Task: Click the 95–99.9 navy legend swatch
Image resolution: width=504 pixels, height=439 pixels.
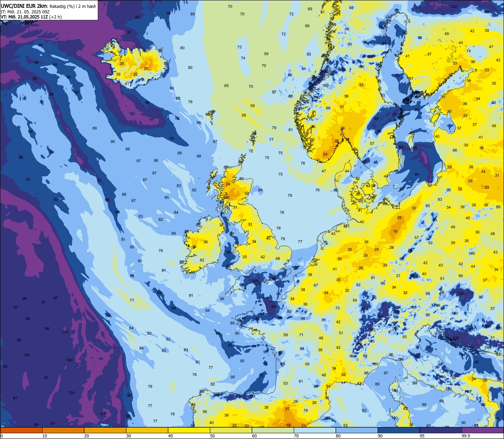Action: (x=441, y=430)
